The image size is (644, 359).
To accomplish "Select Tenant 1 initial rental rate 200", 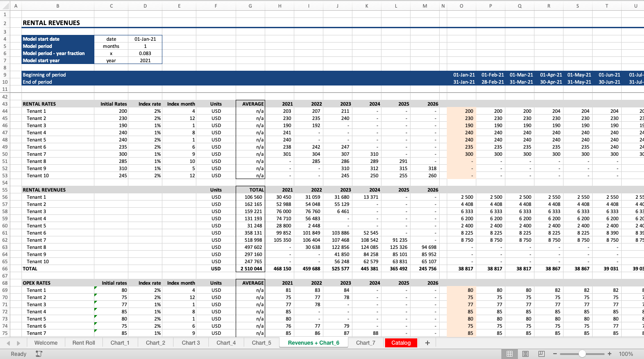I will pos(111,111).
